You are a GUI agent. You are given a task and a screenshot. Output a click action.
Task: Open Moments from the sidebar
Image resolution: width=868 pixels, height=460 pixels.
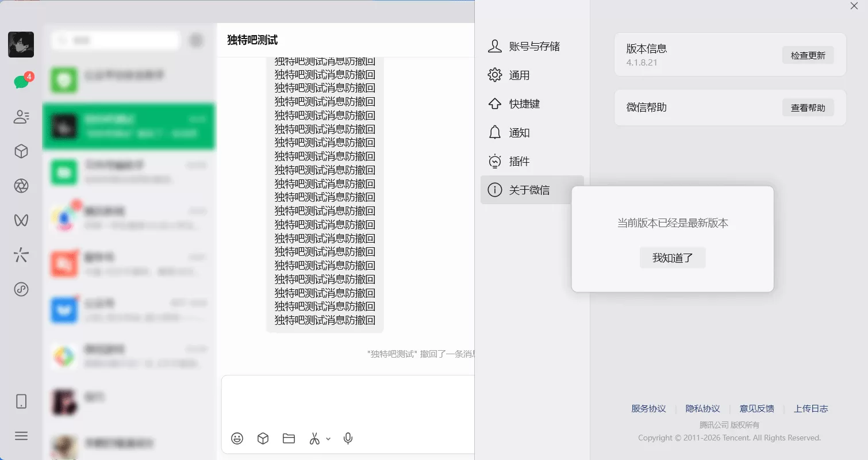pos(21,186)
